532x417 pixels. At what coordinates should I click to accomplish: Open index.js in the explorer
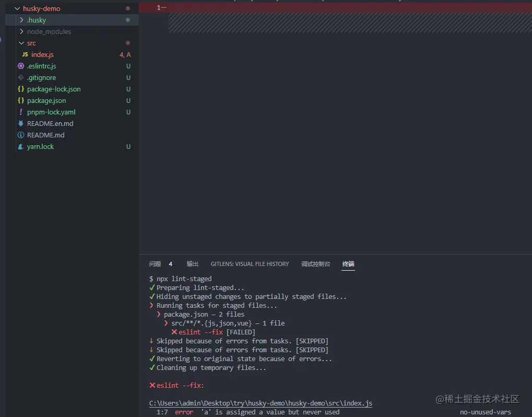pos(42,55)
